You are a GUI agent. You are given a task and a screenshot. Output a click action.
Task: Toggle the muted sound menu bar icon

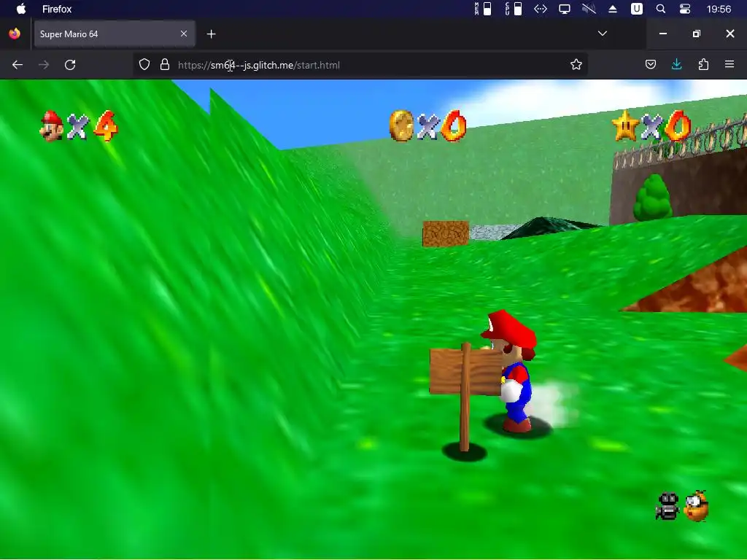coord(589,9)
